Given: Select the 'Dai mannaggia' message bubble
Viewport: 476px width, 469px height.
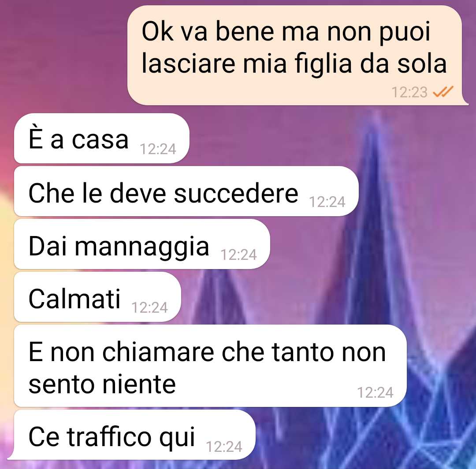Looking at the screenshot, I should point(142,244).
